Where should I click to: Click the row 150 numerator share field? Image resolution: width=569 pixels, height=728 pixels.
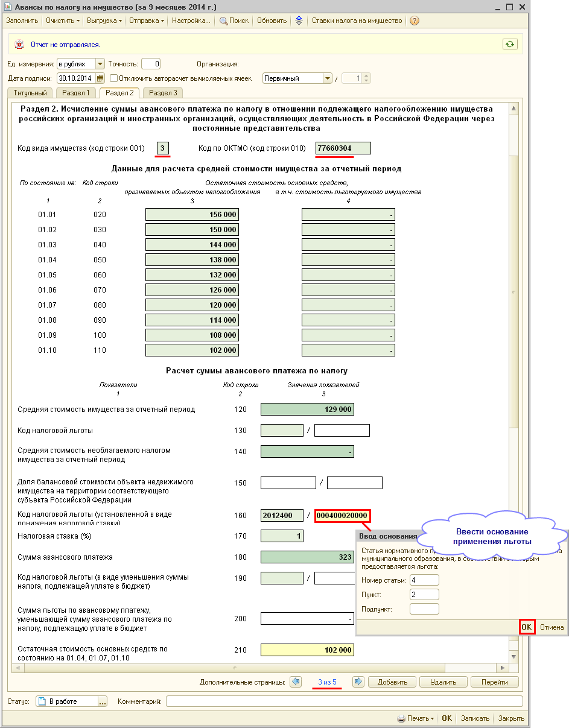point(288,483)
